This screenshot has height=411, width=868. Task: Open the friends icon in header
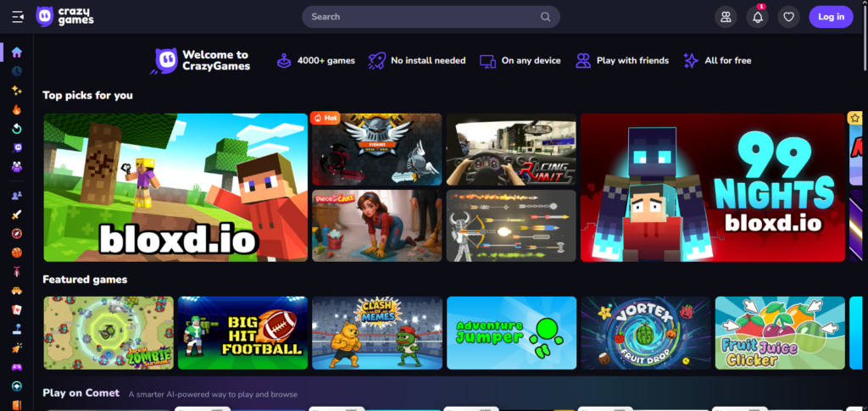click(x=725, y=17)
